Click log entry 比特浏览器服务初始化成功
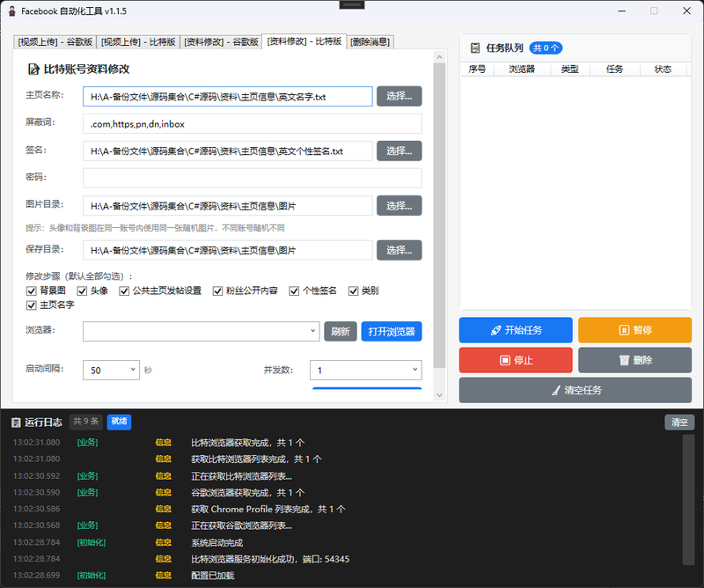The height and width of the screenshot is (588, 704). tap(270, 559)
